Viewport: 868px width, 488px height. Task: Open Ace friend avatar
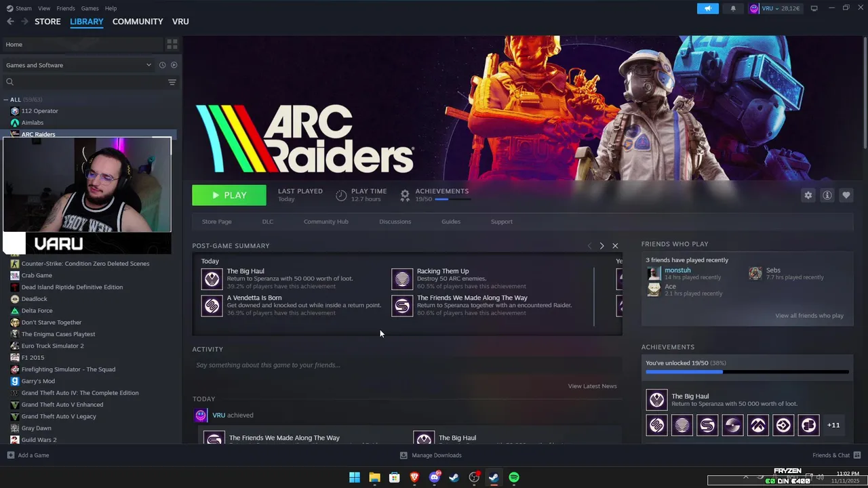pos(654,289)
